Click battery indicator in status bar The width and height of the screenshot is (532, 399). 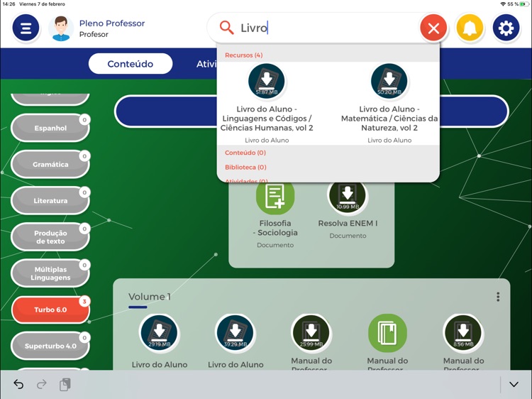click(524, 4)
